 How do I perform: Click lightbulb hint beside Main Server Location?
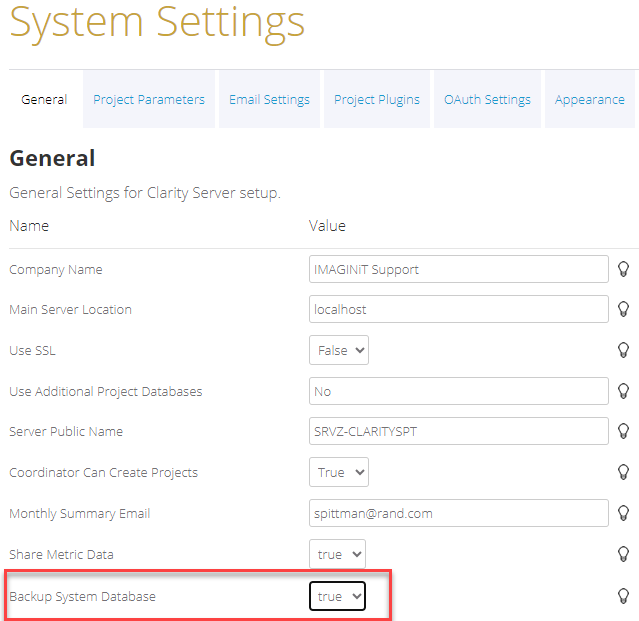[x=623, y=309]
